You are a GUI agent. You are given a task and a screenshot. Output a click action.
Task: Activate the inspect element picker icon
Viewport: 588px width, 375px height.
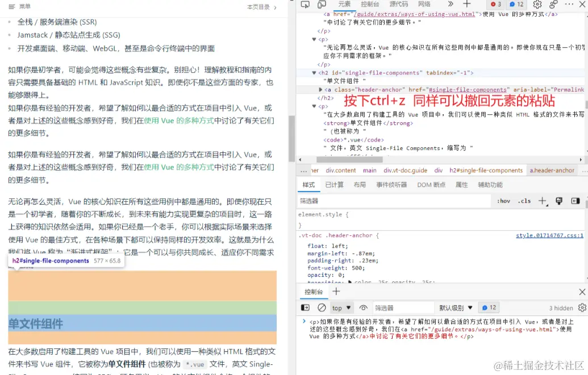pyautogui.click(x=305, y=4)
